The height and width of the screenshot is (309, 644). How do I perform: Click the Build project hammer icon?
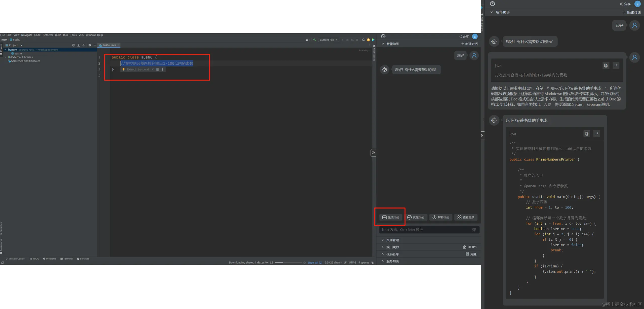(314, 40)
